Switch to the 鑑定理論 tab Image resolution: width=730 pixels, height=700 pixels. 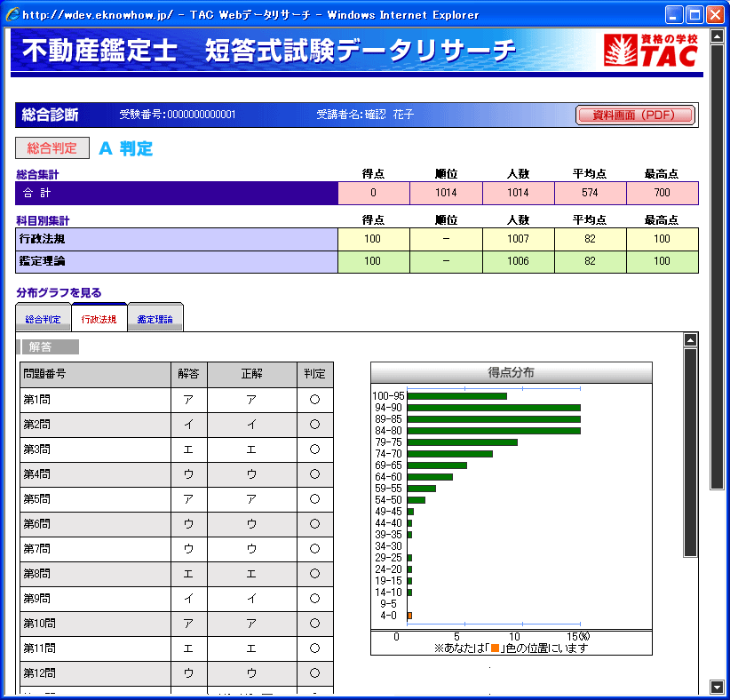click(155, 318)
